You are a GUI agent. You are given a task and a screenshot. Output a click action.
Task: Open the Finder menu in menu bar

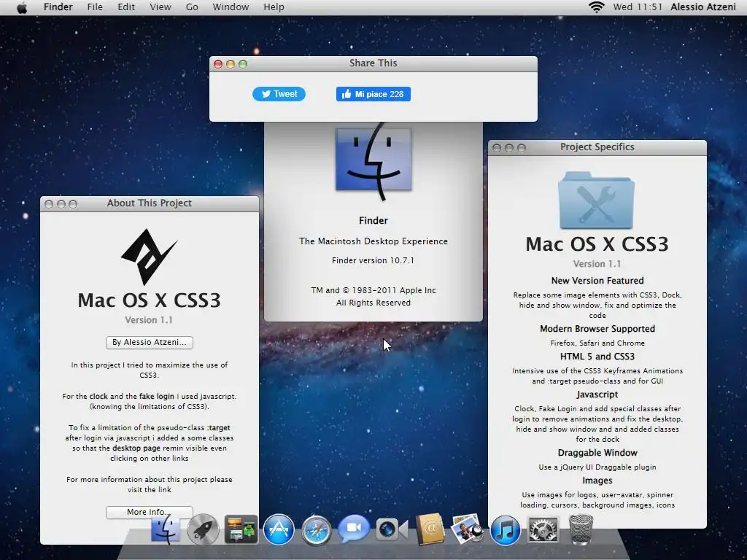(58, 7)
